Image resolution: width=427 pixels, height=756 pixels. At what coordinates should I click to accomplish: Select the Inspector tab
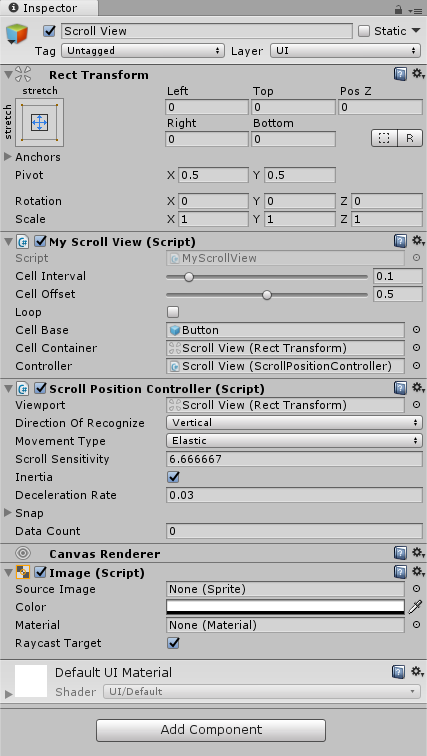48,8
